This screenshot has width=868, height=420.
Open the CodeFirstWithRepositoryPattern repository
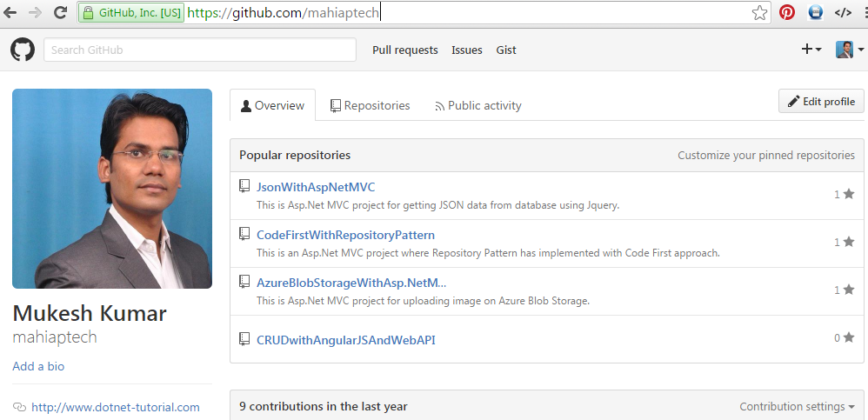click(x=345, y=235)
